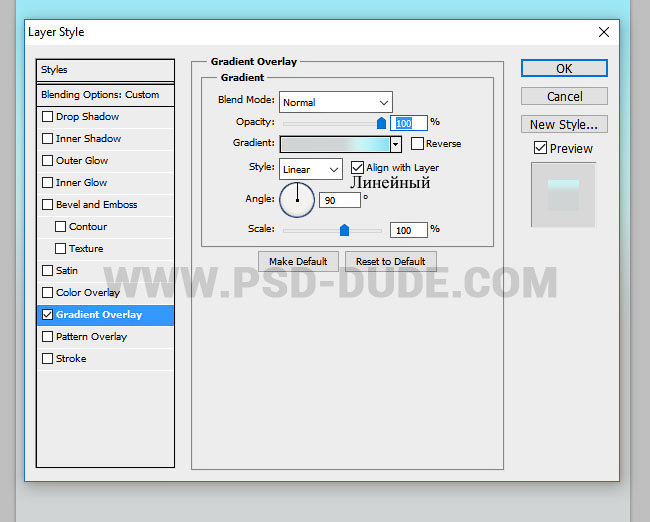Turn on Bevel and Emboss checkbox

pos(47,204)
